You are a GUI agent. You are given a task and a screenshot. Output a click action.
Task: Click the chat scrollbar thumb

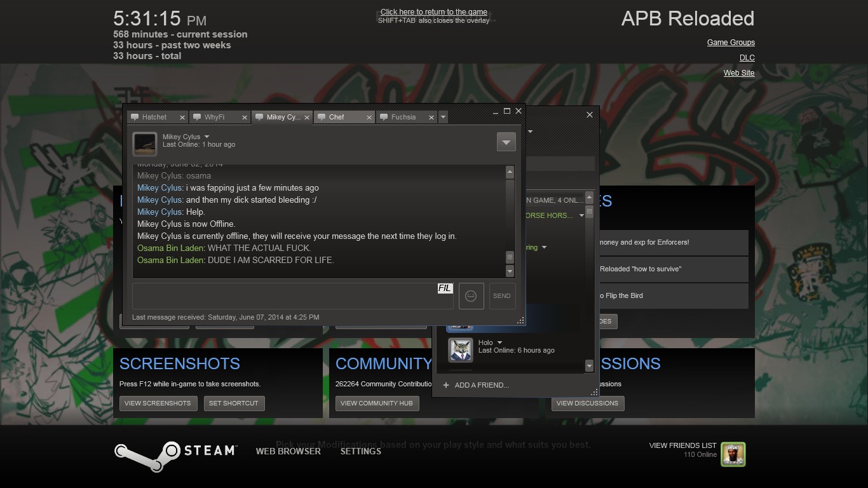click(510, 257)
